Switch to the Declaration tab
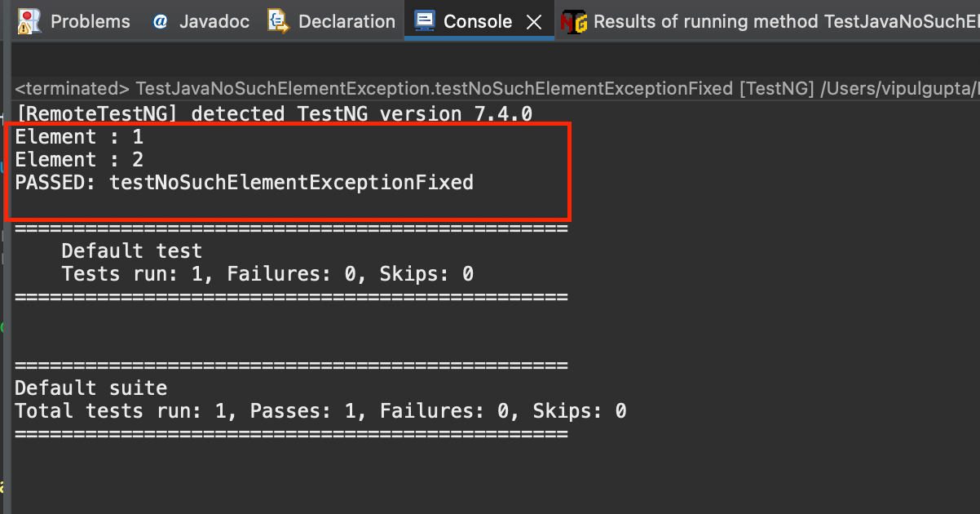This screenshot has height=514, width=980. click(x=347, y=21)
